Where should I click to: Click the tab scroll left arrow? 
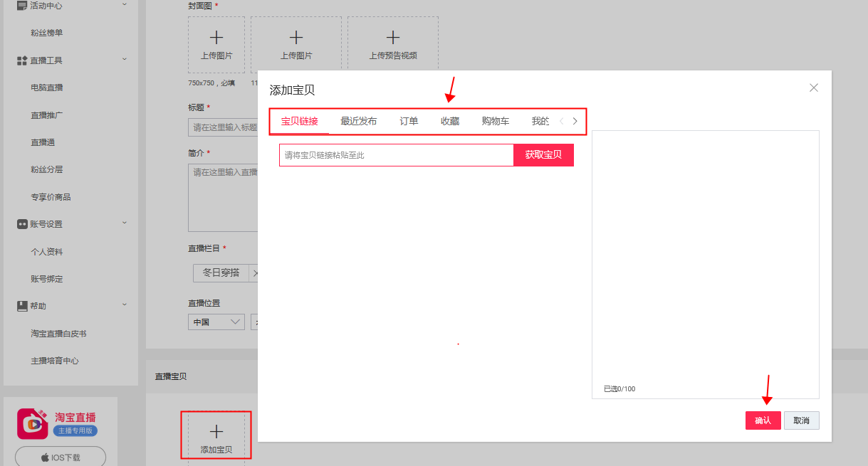click(561, 121)
